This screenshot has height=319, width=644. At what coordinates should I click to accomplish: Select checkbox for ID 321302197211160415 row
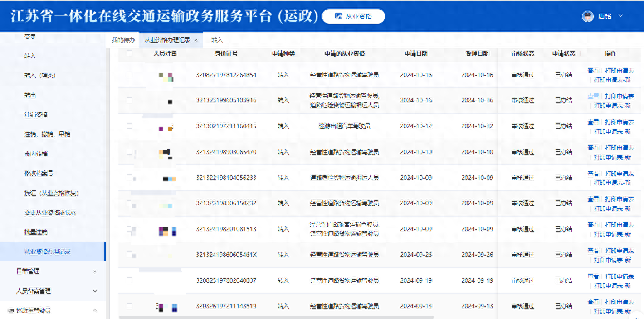pyautogui.click(x=129, y=126)
